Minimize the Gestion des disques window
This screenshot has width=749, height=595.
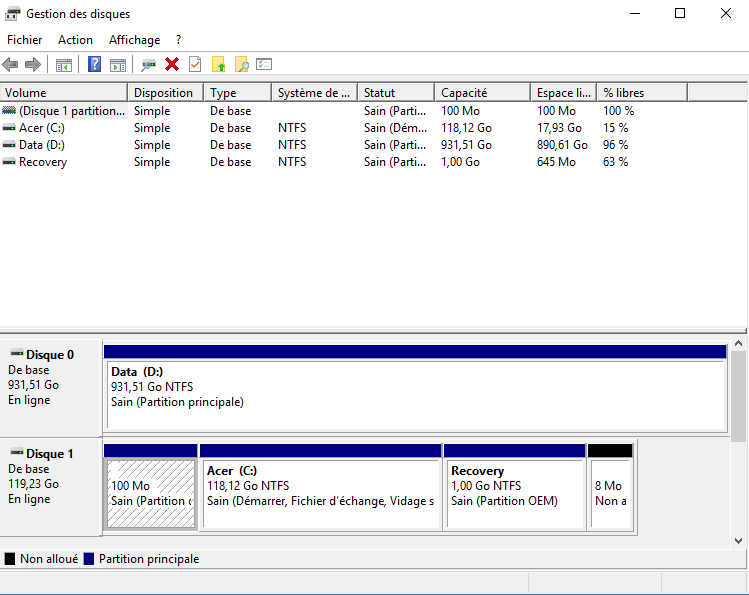[x=635, y=13]
